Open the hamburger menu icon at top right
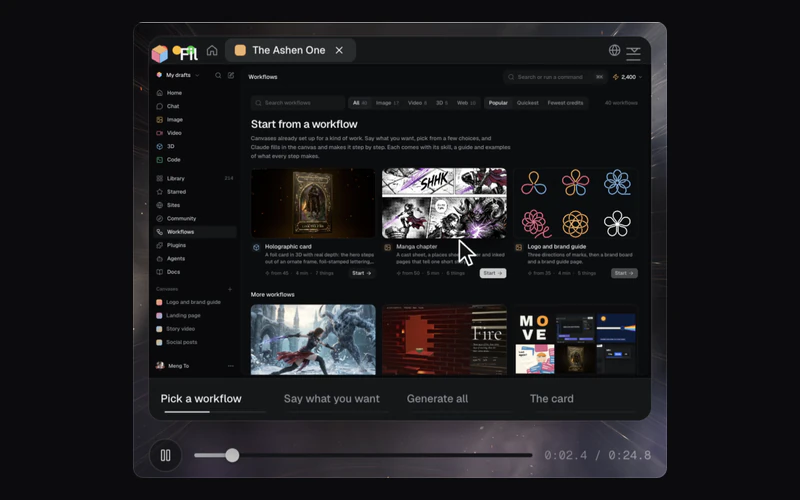Viewport: 800px width, 500px height. [633, 54]
